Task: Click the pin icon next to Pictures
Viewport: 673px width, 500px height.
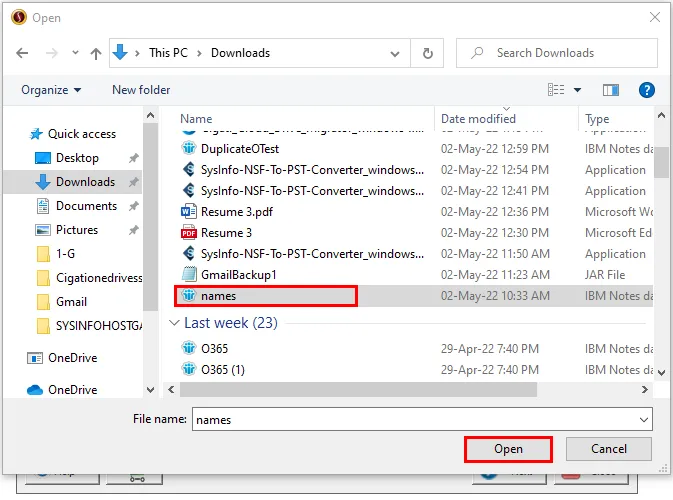Action: (133, 230)
